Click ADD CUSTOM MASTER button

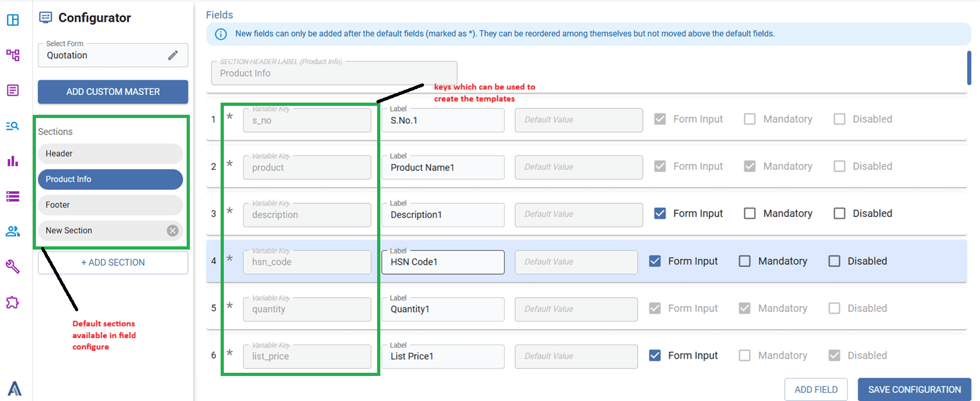(x=113, y=92)
